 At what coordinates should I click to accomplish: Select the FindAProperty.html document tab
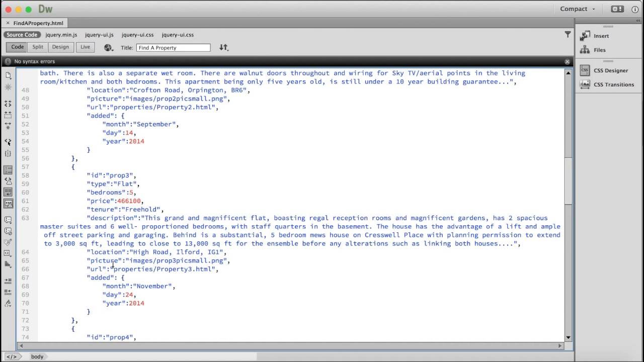pyautogui.click(x=38, y=23)
